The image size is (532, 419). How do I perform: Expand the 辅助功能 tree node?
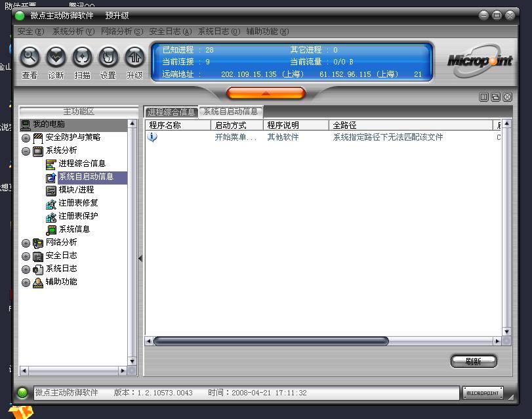pyautogui.click(x=26, y=282)
